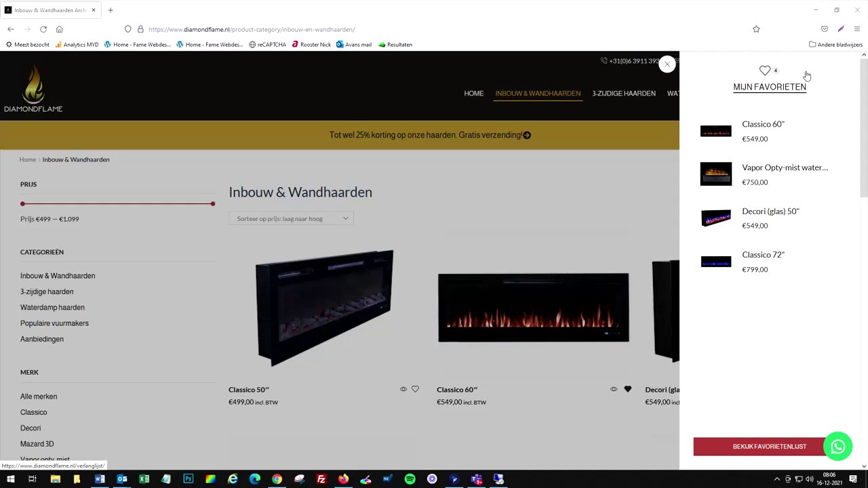
Task: Select Aanbiedingen category
Action: tap(42, 340)
